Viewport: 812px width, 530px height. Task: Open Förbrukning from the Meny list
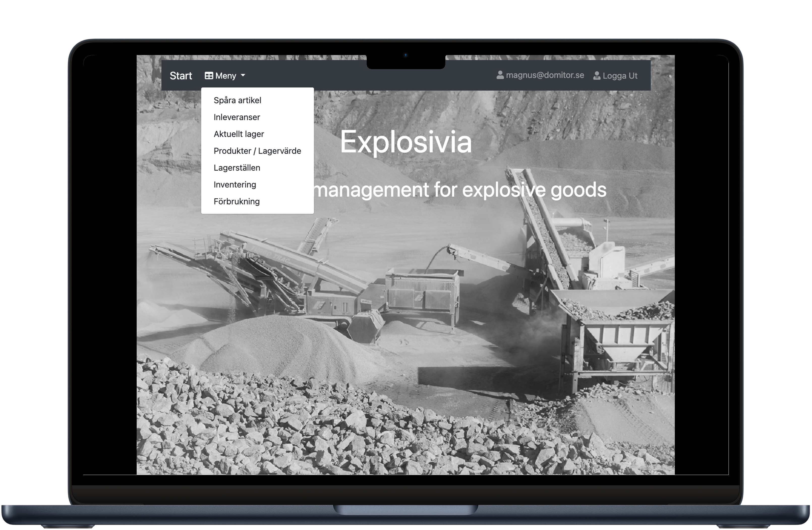[237, 201]
